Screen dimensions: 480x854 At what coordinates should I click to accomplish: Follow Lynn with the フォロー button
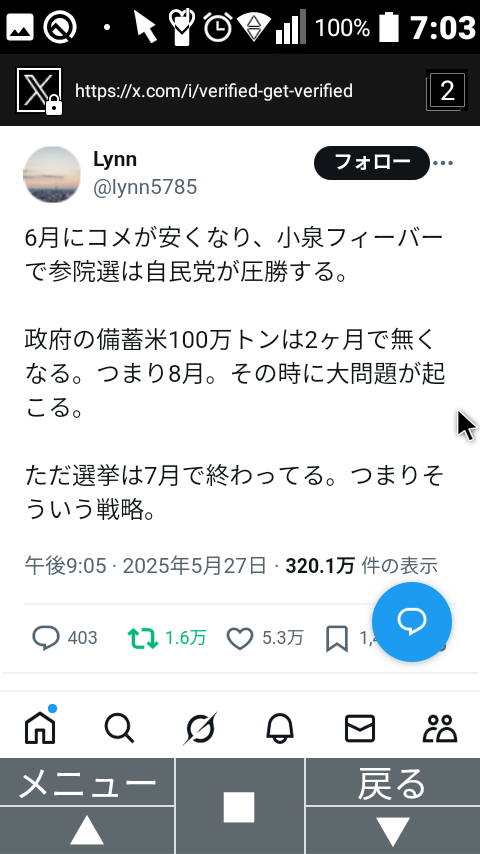coord(372,162)
